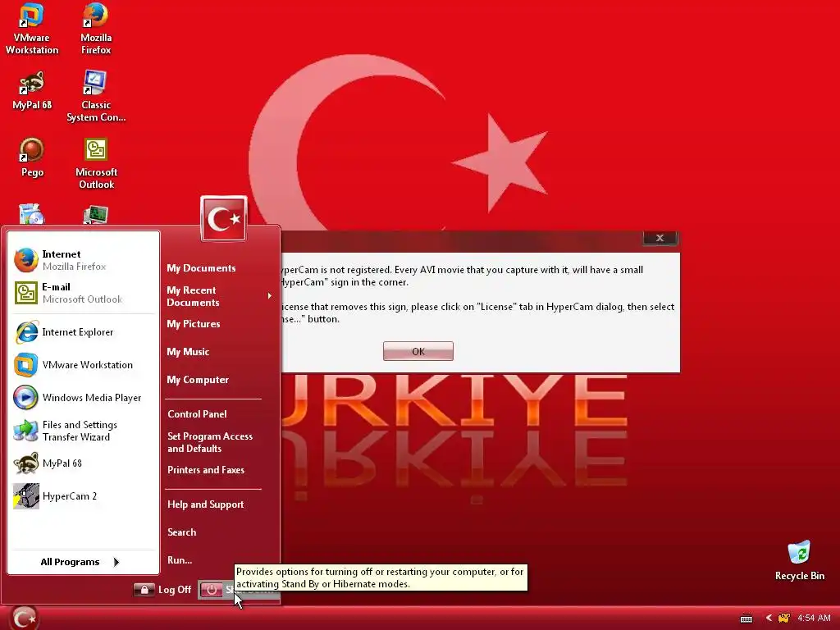The image size is (840, 630).
Task: Click the red power shutdown icon
Action: click(212, 590)
